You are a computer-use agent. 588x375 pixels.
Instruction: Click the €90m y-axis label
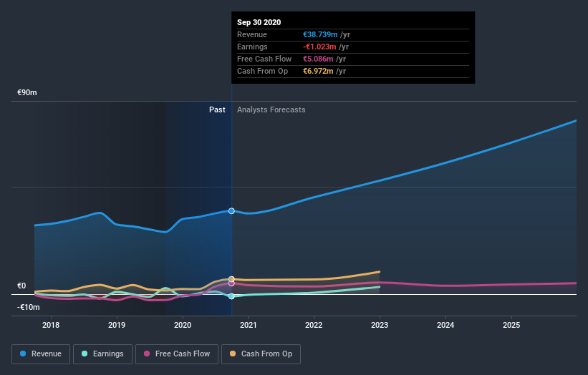point(27,92)
